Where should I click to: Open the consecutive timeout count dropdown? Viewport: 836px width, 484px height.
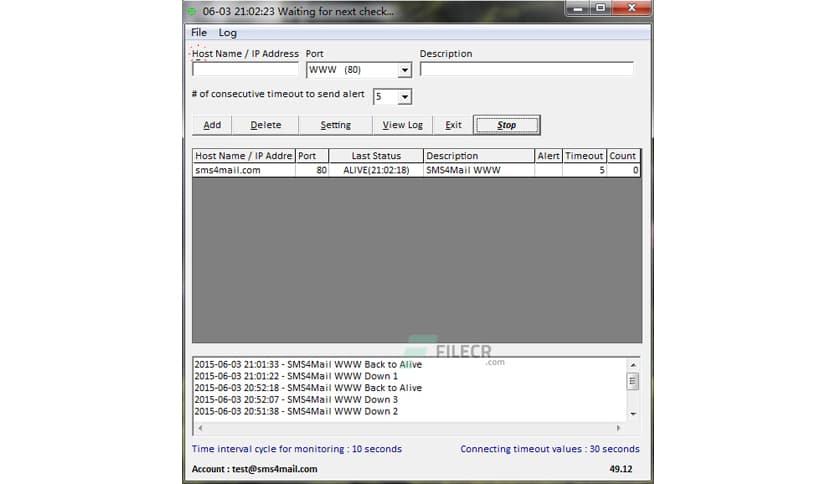pyautogui.click(x=405, y=97)
